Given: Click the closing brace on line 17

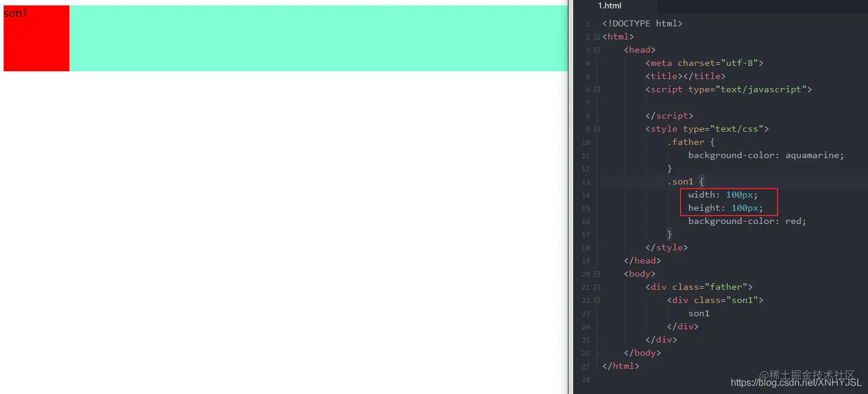Looking at the screenshot, I should pyautogui.click(x=669, y=234).
